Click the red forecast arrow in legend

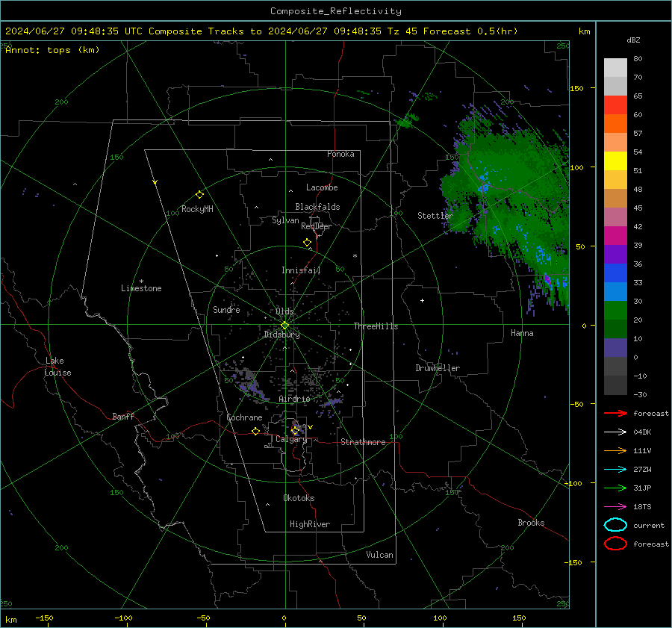[x=615, y=413]
